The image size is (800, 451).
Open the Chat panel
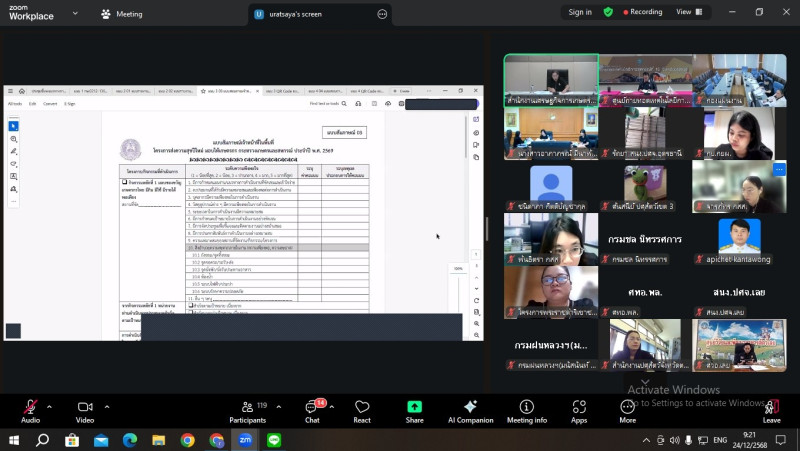(312, 410)
